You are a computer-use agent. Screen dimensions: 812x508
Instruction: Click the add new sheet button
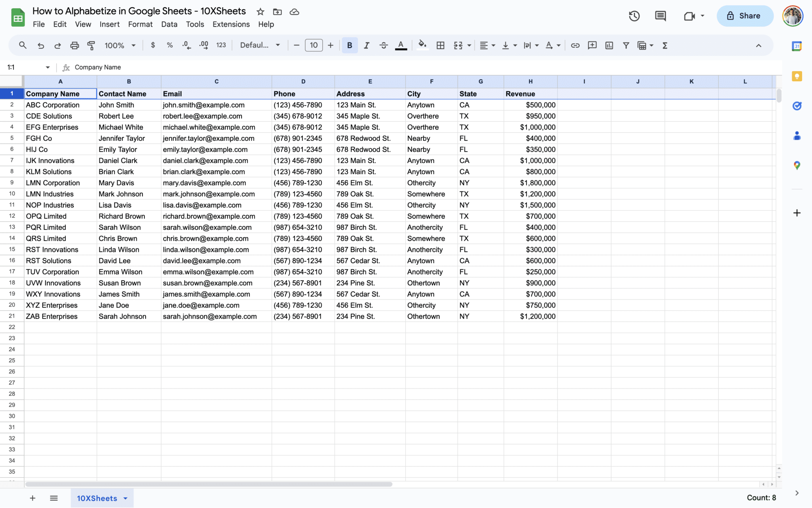[x=33, y=498]
